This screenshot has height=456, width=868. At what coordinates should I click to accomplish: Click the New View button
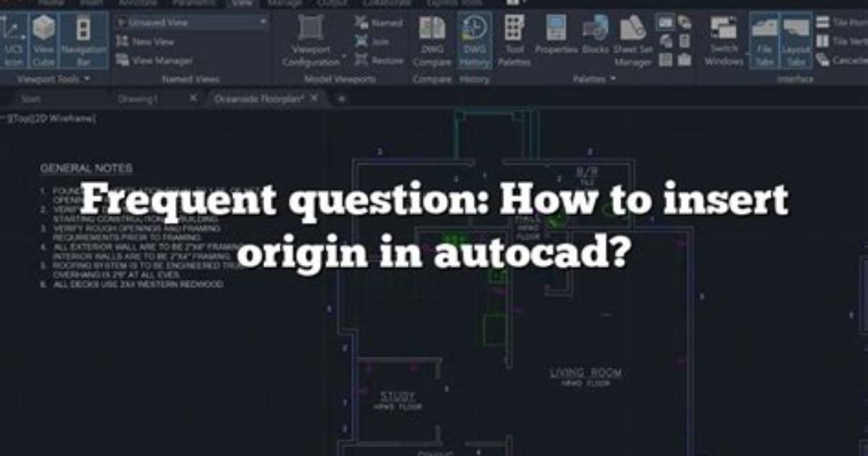pos(145,41)
